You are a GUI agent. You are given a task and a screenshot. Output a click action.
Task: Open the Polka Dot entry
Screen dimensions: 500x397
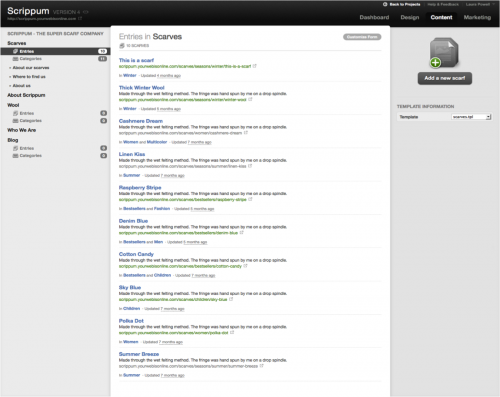(x=131, y=321)
